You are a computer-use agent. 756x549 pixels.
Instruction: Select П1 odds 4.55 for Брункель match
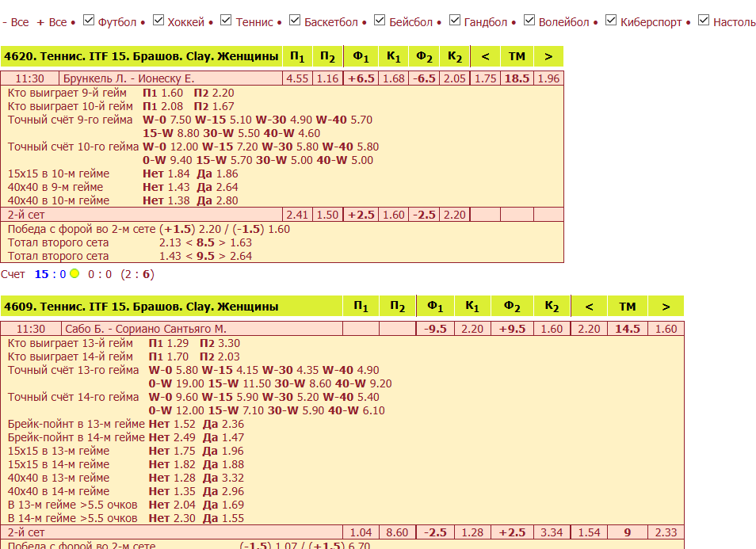(x=297, y=78)
